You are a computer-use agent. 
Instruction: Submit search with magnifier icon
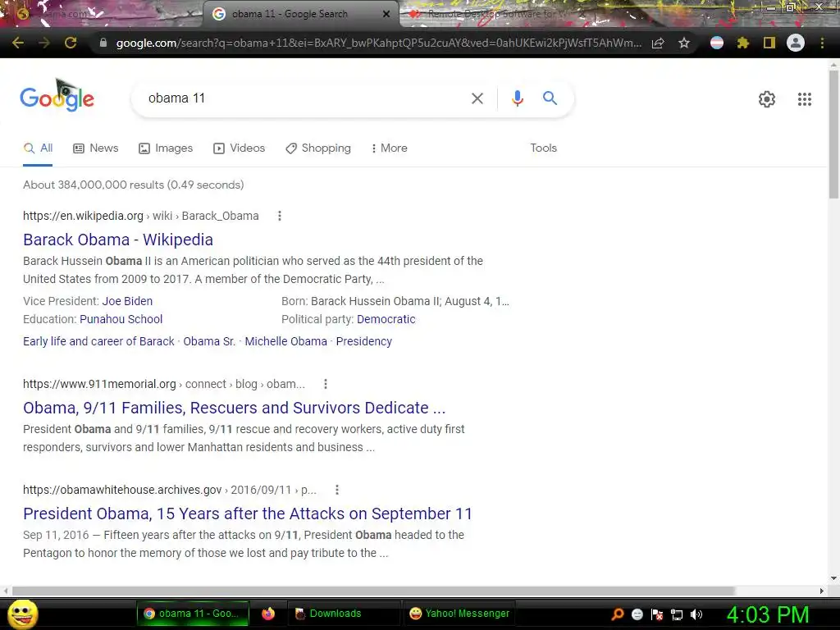point(550,98)
